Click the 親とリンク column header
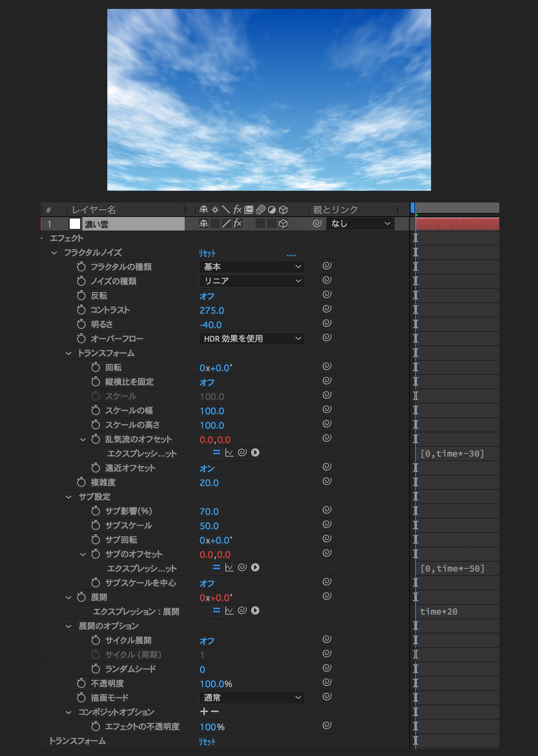Screen dimensions: 538x756 point(335,209)
